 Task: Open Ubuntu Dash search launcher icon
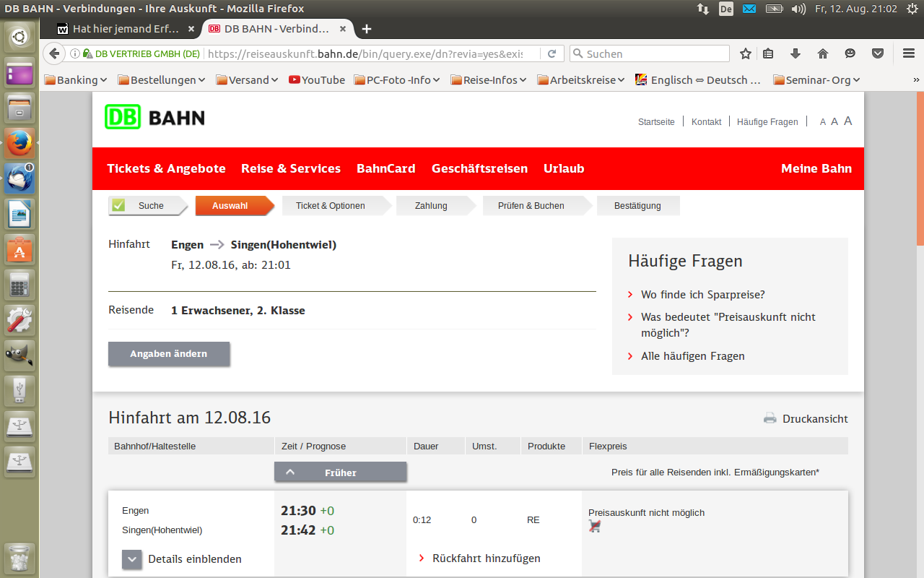pyautogui.click(x=19, y=38)
